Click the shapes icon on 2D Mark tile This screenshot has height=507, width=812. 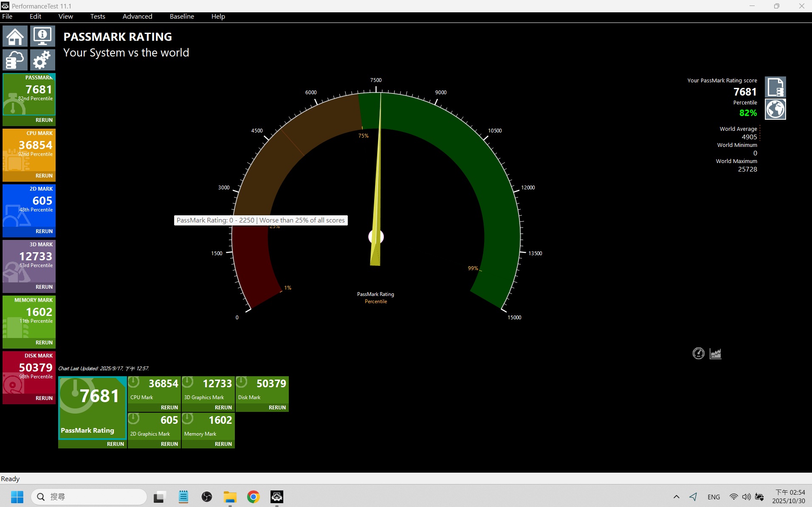(16, 216)
